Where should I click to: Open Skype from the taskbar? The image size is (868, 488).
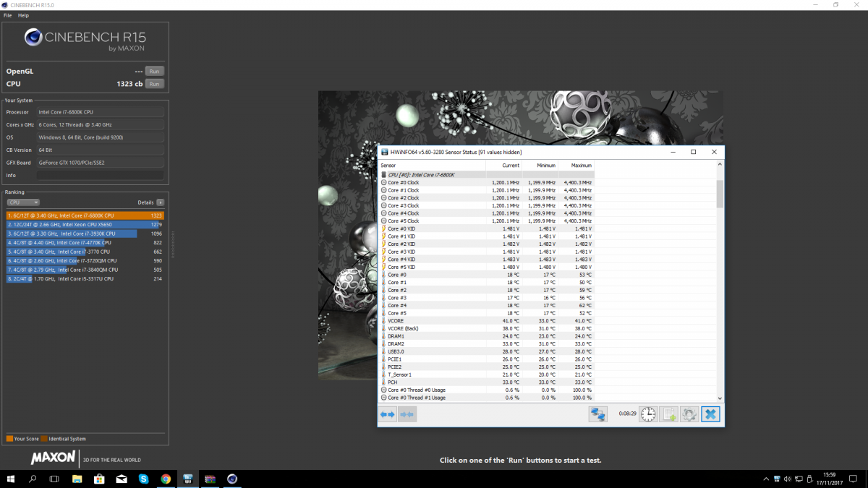(143, 479)
